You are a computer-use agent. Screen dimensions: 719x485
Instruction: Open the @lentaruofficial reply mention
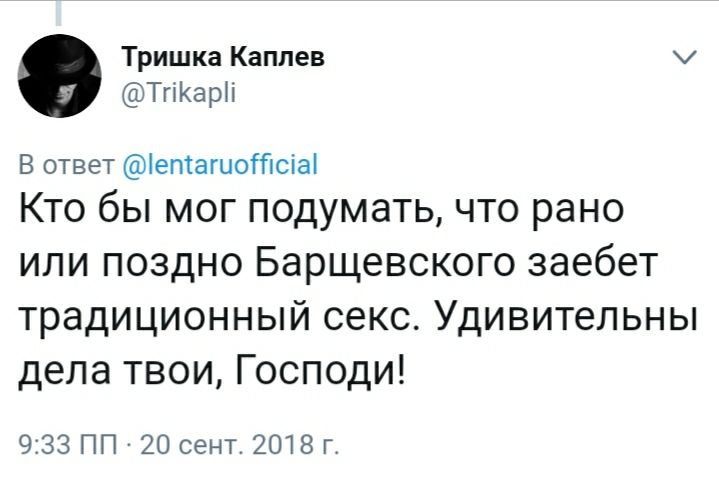coord(218,164)
